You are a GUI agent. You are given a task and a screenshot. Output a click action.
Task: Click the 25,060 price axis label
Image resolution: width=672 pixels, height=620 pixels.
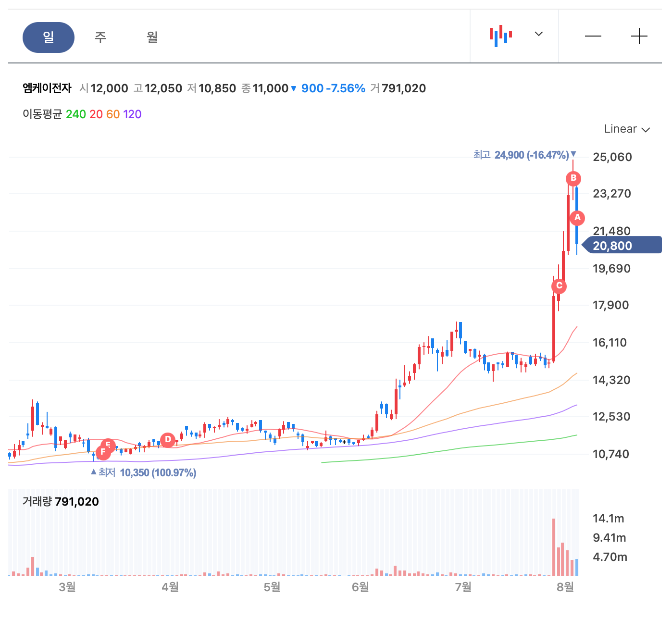click(612, 157)
